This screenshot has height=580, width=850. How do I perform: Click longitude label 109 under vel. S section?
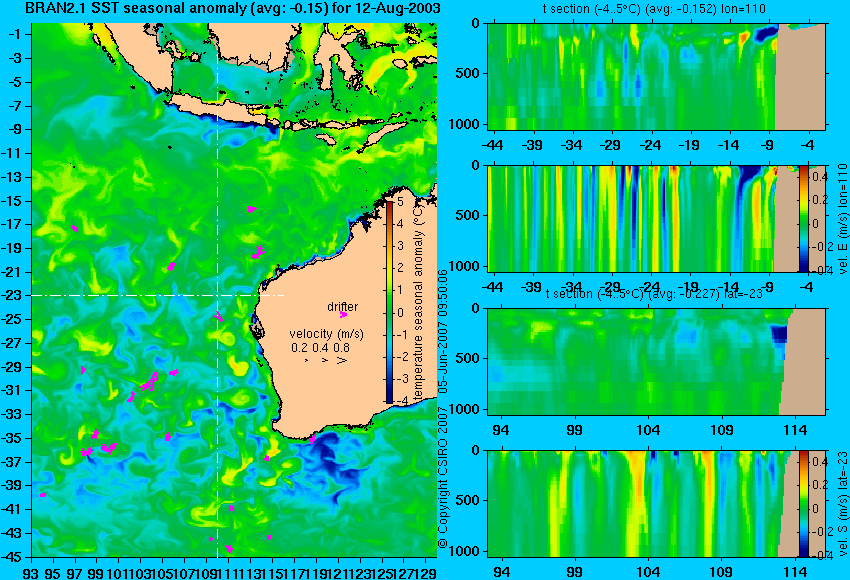pyautogui.click(x=722, y=572)
